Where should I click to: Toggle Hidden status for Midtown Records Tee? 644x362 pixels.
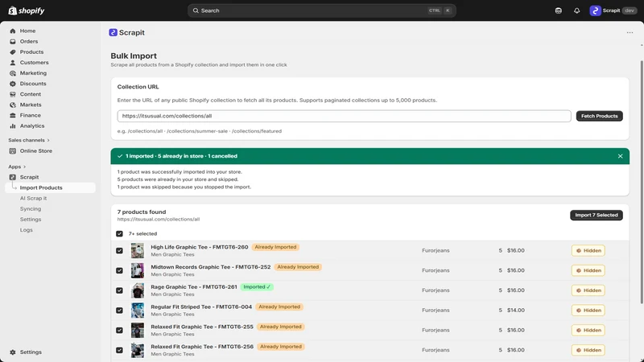pos(588,270)
